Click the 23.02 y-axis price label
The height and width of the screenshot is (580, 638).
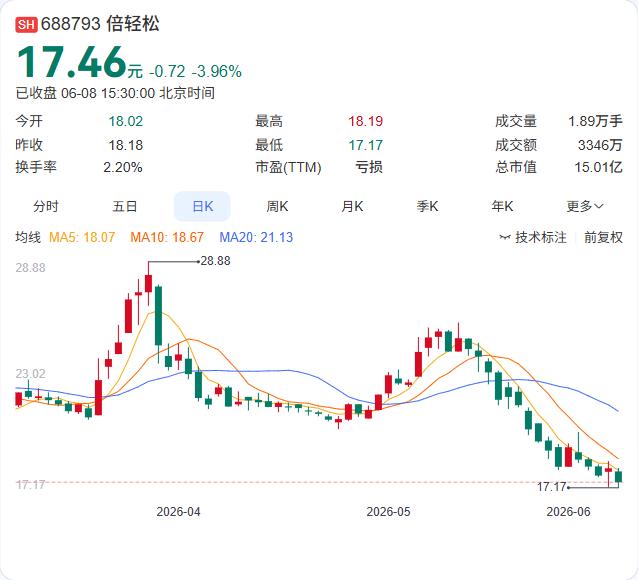click(31, 374)
